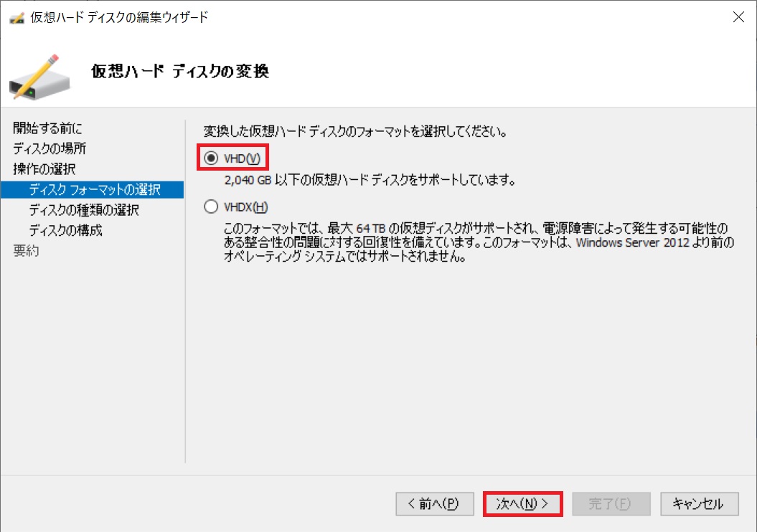Open the ディスクの場所 step
This screenshot has height=532, width=757.
50,148
